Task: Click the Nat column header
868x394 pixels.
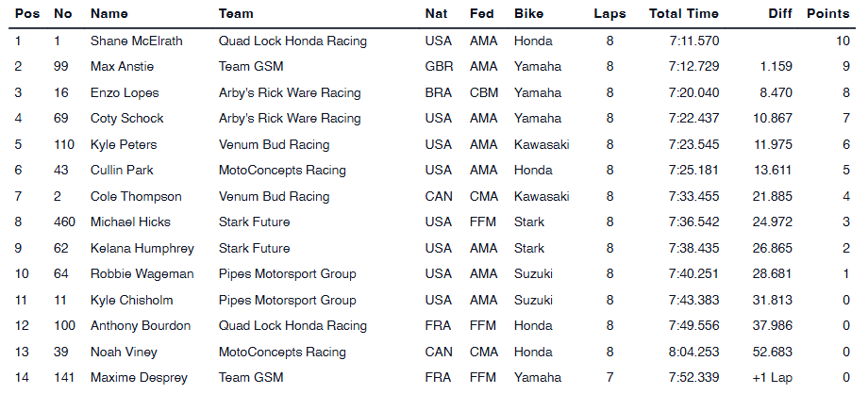Action: point(436,14)
